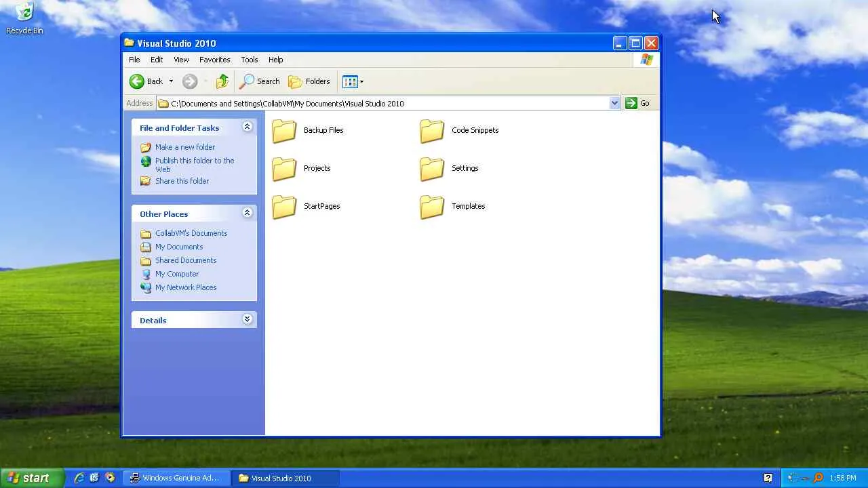Open the Back history dropdown arrow
Screen dimensions: 868x488
171,81
